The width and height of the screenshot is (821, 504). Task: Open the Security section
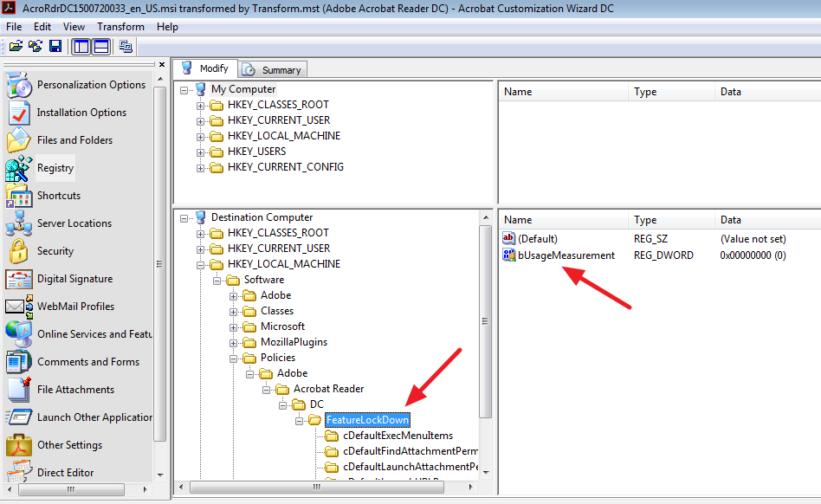55,251
